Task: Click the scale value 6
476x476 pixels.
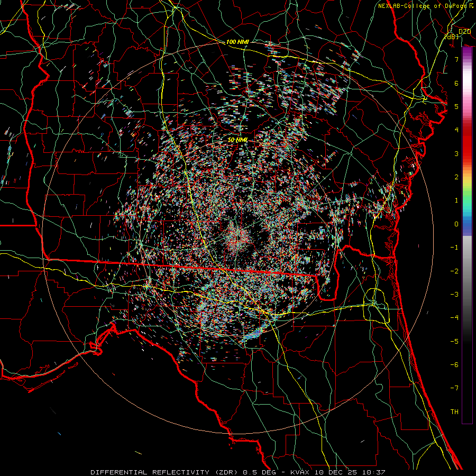Action: (x=456, y=83)
